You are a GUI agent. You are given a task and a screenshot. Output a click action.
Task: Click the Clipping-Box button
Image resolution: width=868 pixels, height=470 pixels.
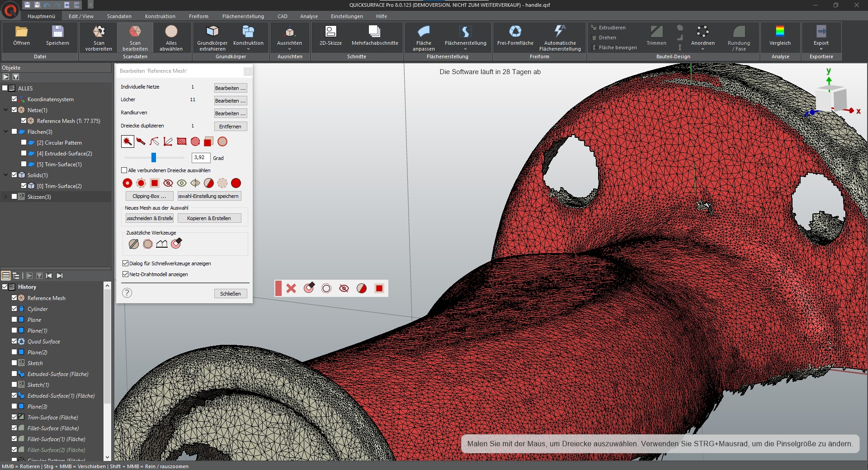coord(149,196)
